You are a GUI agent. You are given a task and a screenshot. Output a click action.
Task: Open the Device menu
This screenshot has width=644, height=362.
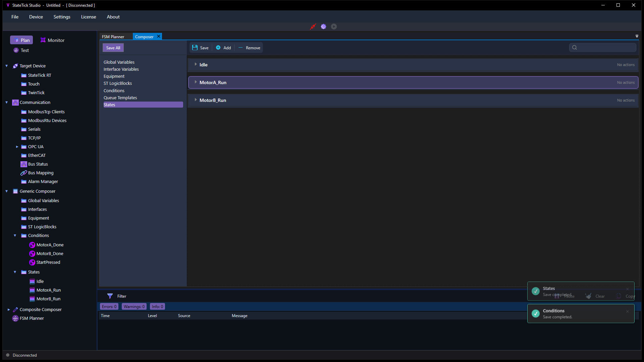(36, 17)
